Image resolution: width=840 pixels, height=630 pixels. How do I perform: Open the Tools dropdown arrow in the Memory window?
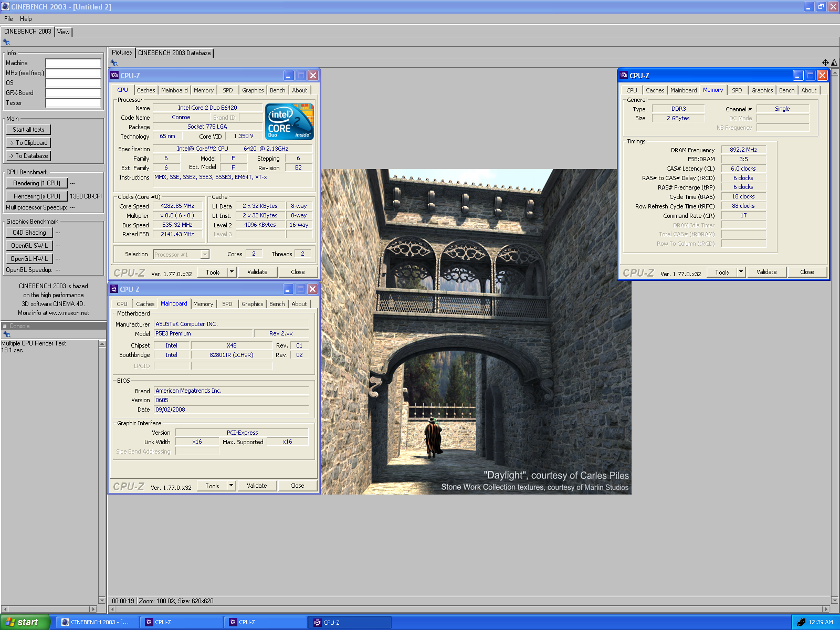tap(741, 272)
